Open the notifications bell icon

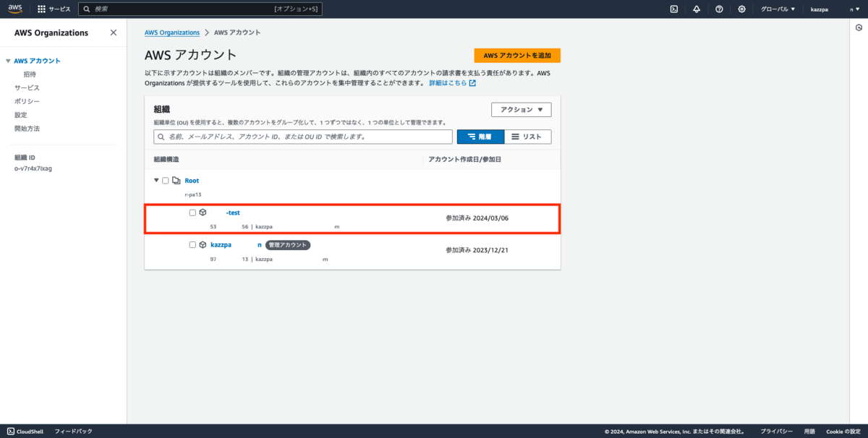click(x=697, y=9)
